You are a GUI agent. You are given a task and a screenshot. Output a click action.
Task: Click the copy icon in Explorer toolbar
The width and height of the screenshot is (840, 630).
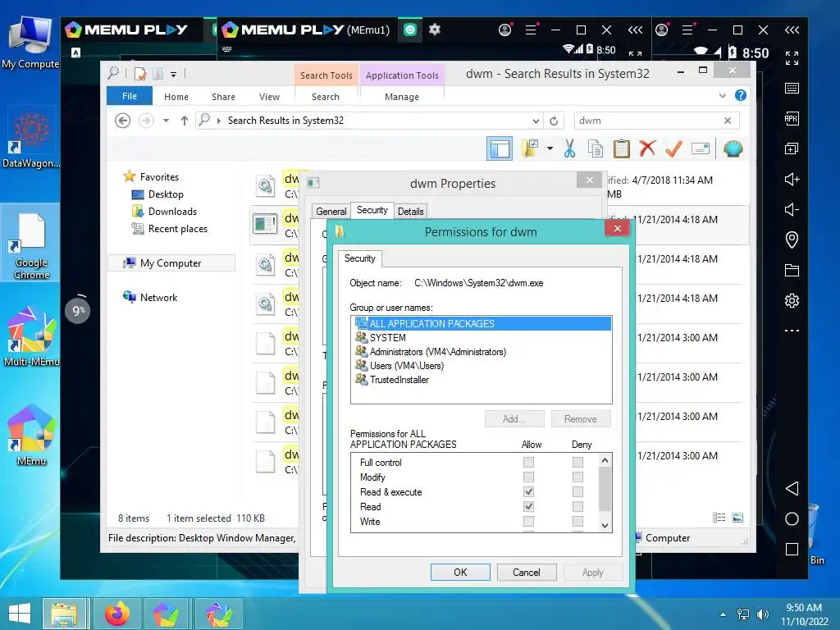[596, 148]
